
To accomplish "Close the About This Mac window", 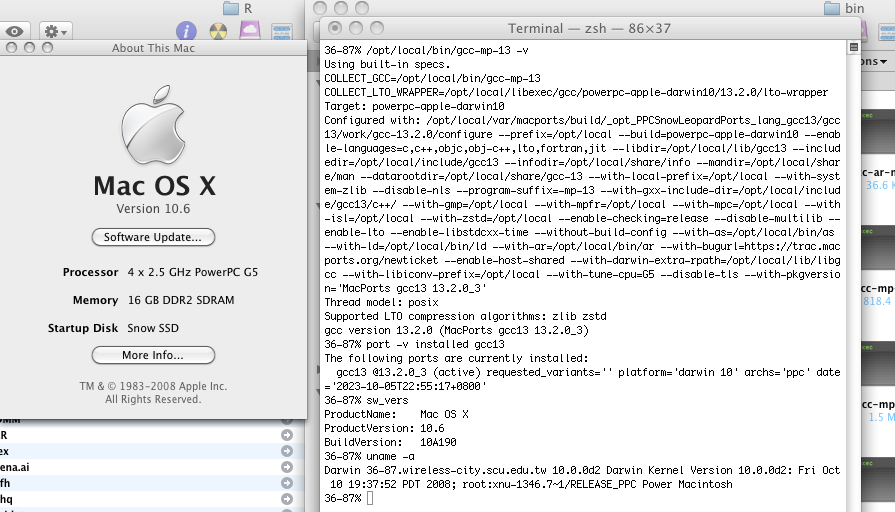I will (11, 48).
